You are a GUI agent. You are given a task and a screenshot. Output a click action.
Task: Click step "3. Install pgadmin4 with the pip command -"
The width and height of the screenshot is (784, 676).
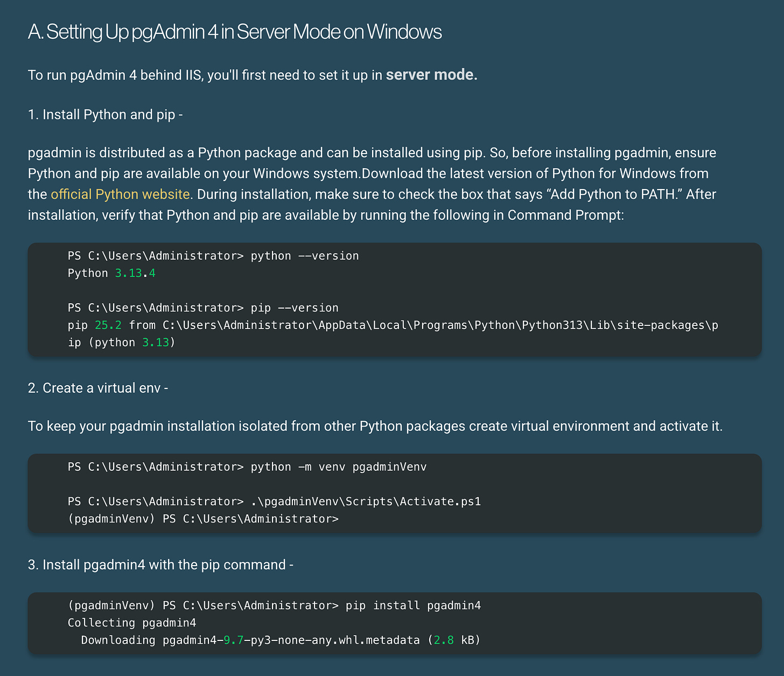tap(160, 565)
